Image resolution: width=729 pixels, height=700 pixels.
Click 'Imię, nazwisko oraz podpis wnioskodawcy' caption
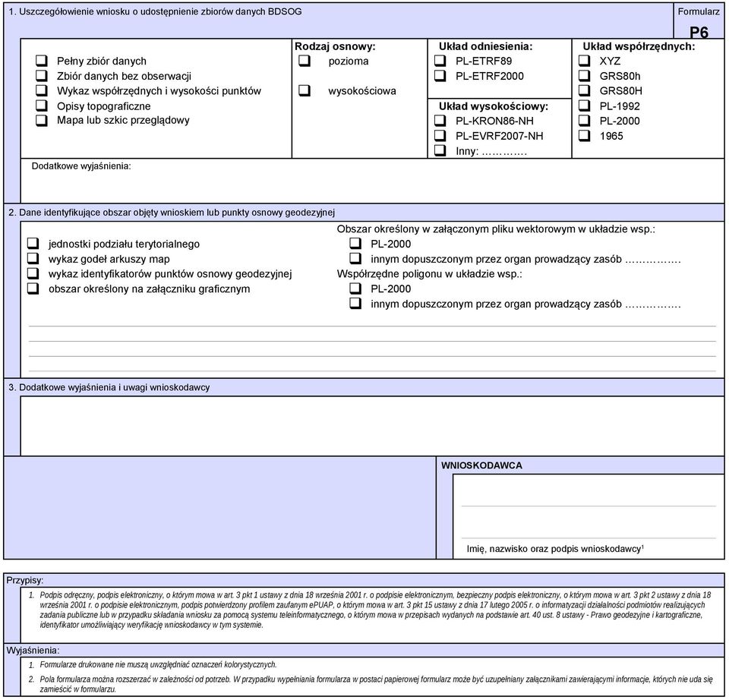(555, 549)
